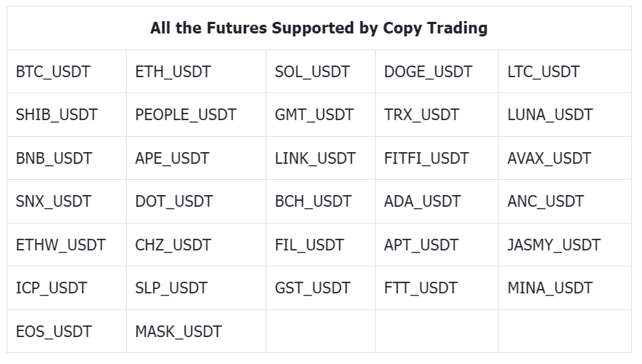Image resolution: width=642 pixels, height=364 pixels.
Task: Select the ETH_USDT futures pair
Action: (173, 72)
